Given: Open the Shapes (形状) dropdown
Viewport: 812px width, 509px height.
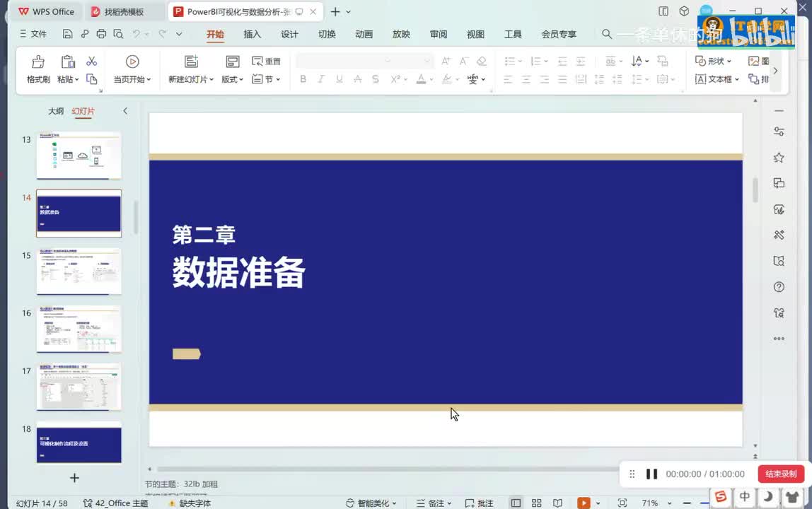Looking at the screenshot, I should tap(713, 61).
